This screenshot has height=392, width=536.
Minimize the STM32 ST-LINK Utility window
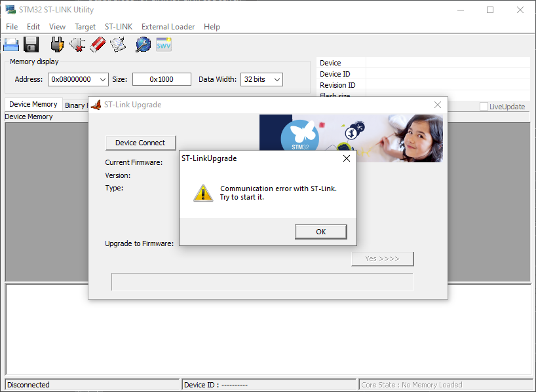[x=461, y=10]
